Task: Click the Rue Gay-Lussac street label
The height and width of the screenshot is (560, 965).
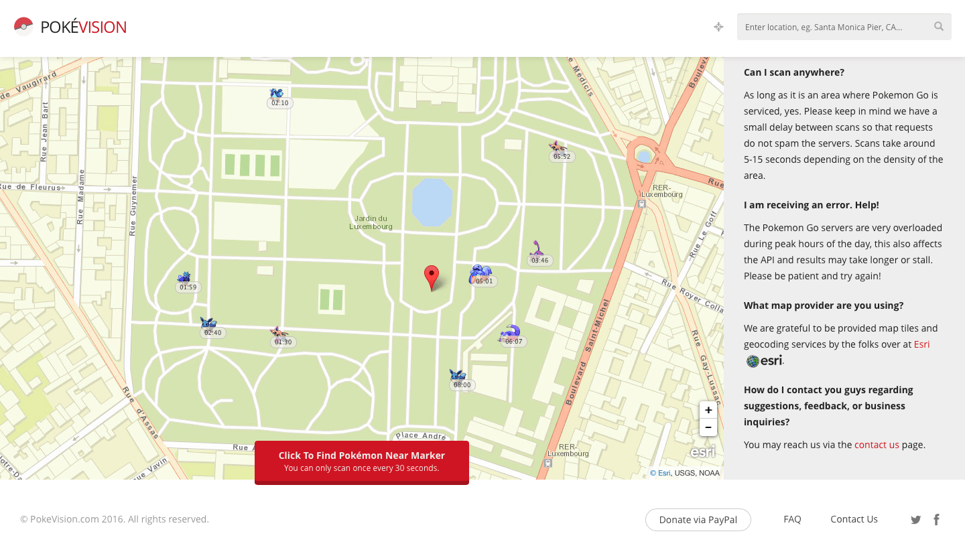Action: 705,367
